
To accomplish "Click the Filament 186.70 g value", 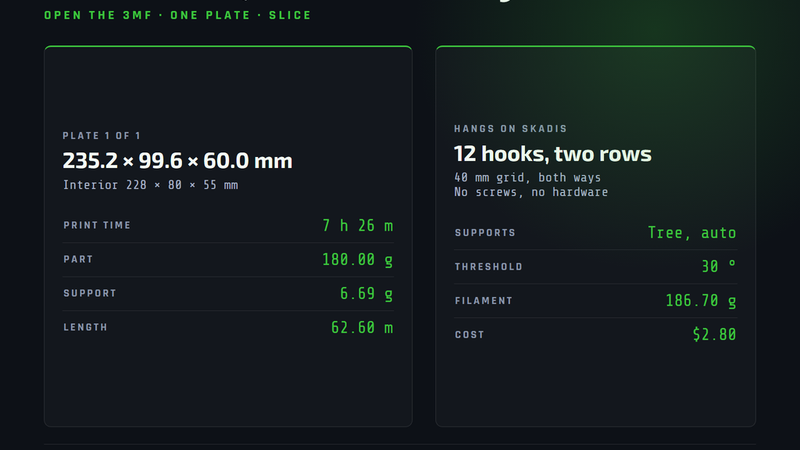I will tap(701, 301).
